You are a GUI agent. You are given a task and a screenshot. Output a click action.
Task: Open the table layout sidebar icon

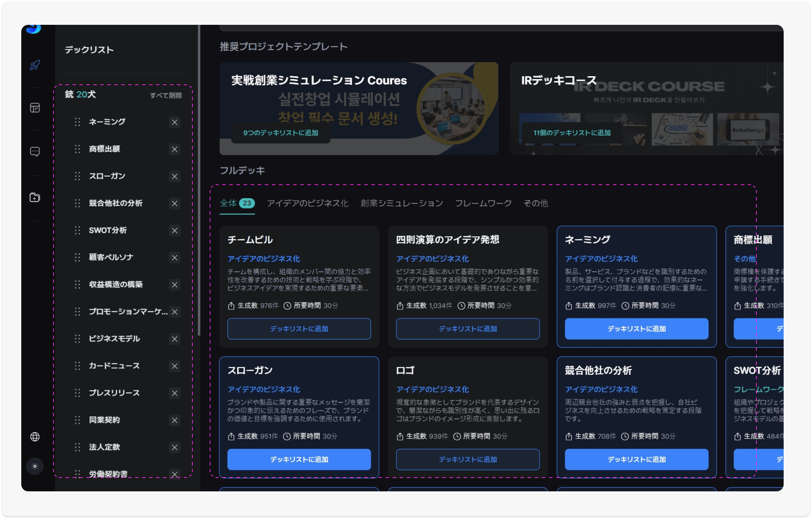35,108
